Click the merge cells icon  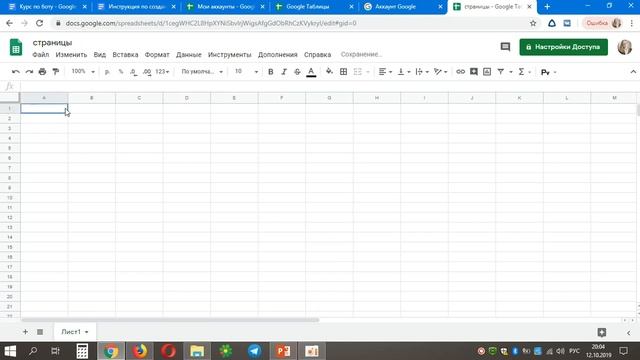tap(358, 72)
